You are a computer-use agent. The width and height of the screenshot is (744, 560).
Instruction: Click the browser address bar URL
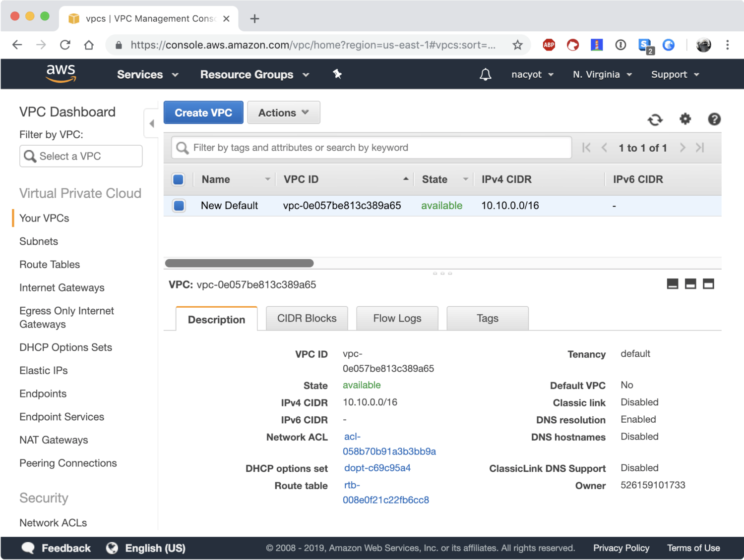[x=313, y=45]
